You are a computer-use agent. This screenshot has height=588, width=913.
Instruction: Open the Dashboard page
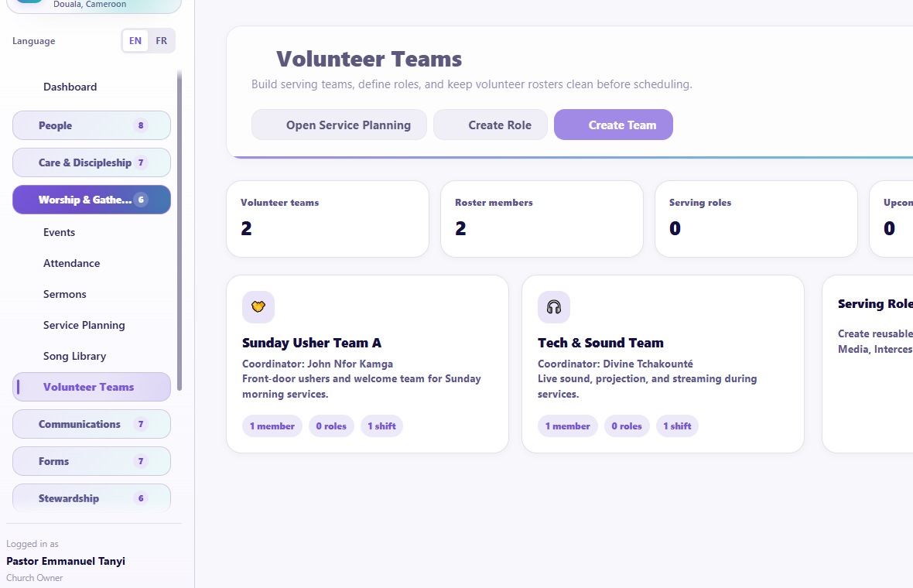(70, 87)
